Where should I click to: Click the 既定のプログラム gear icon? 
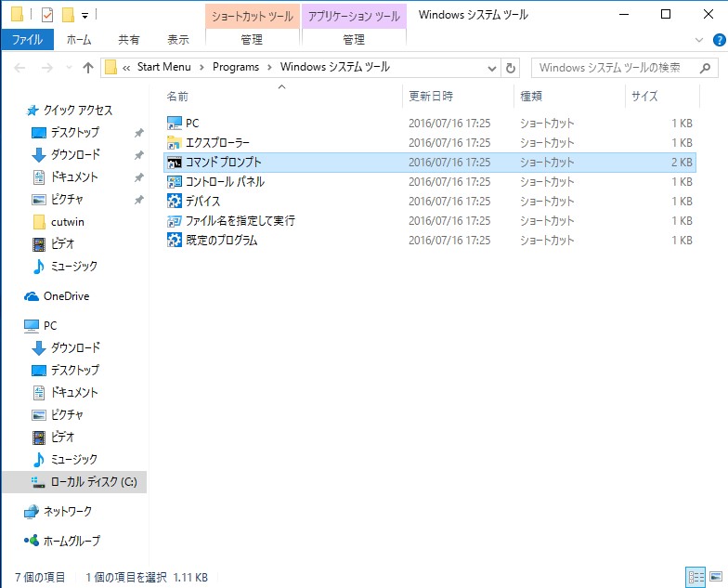[x=175, y=240]
